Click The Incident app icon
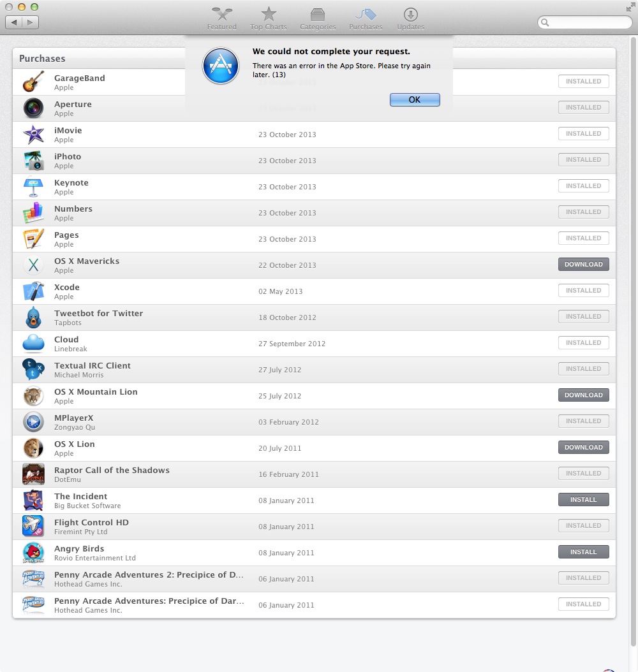 click(x=33, y=500)
